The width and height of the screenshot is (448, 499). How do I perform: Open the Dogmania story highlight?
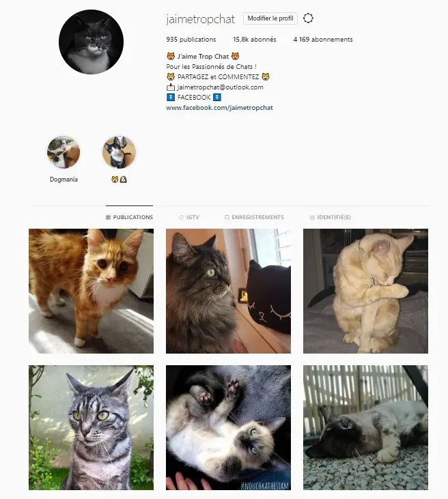coord(64,152)
